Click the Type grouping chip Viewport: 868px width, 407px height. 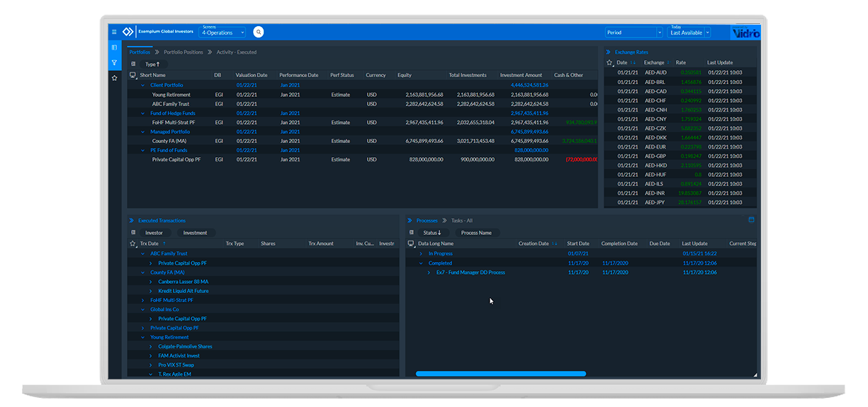(x=154, y=64)
